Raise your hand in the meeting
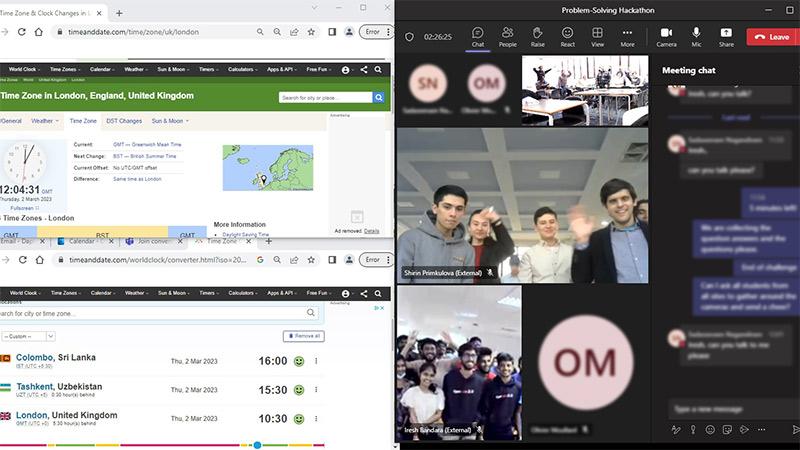Image resolution: width=800 pixels, height=450 pixels. [537, 37]
